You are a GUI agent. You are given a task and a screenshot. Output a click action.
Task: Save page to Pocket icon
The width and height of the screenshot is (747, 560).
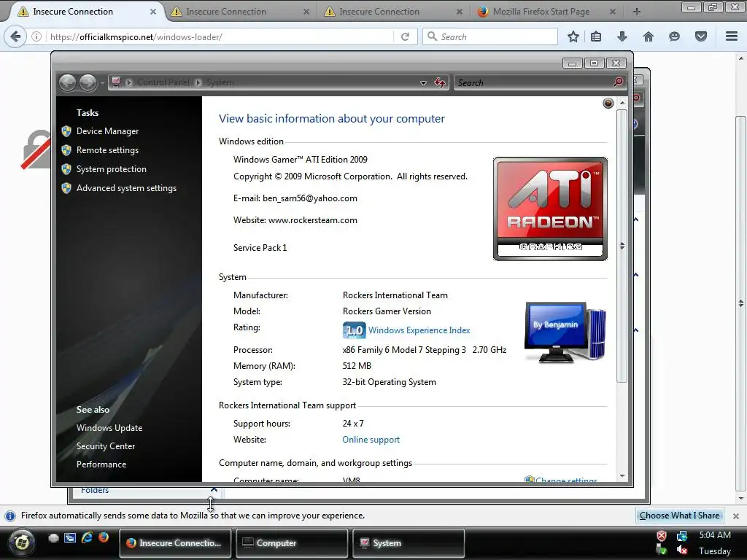click(x=701, y=36)
